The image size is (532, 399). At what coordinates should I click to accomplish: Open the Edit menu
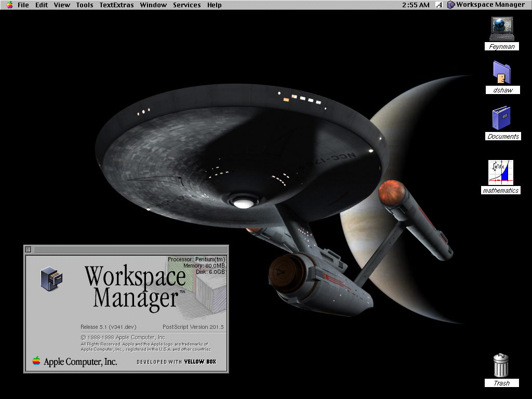(42, 5)
